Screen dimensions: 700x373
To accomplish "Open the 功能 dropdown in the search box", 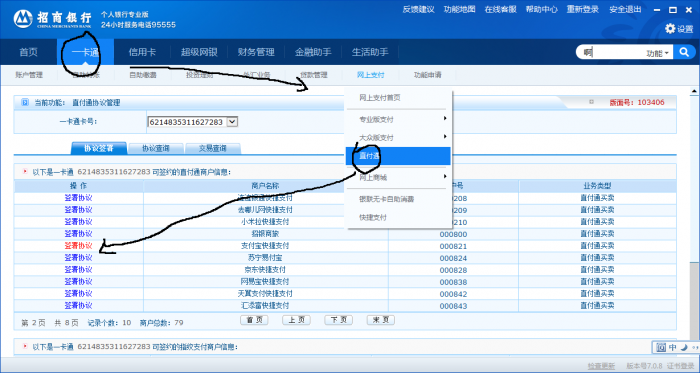I will click(x=658, y=53).
